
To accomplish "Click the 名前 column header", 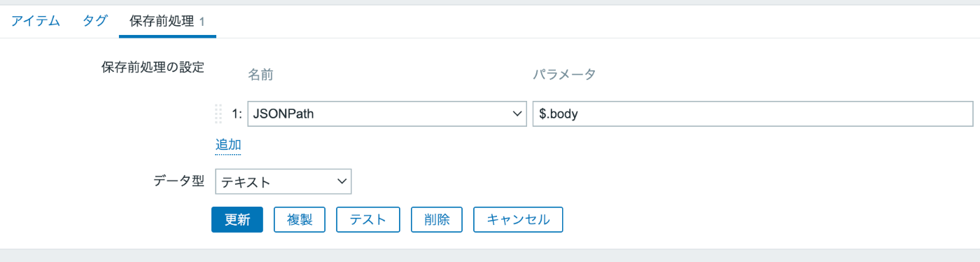I will click(260, 74).
